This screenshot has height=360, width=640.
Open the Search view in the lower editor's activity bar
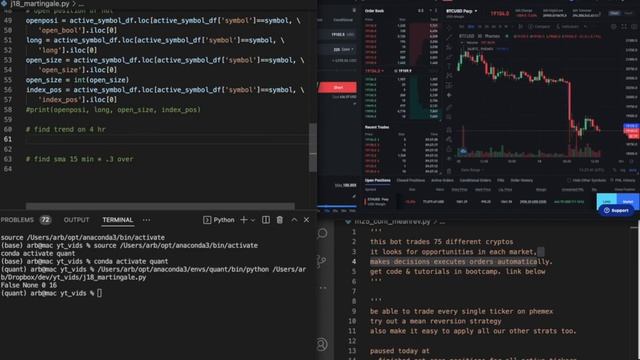322,233
